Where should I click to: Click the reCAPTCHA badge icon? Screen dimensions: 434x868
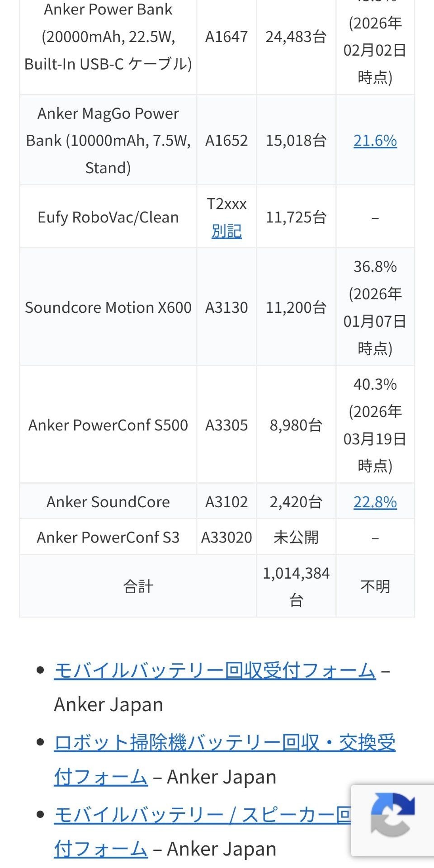(x=392, y=820)
